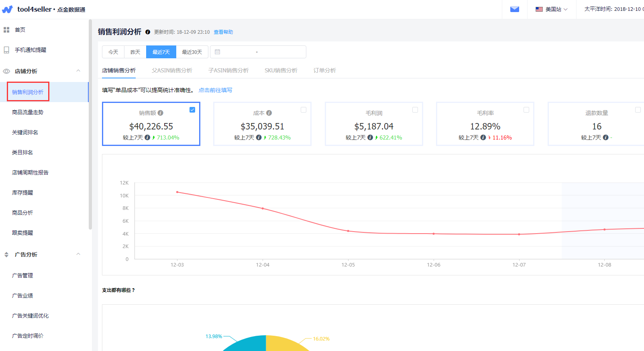Click the 12-08 data point on chart
The width and height of the screenshot is (644, 351).
[x=605, y=230]
